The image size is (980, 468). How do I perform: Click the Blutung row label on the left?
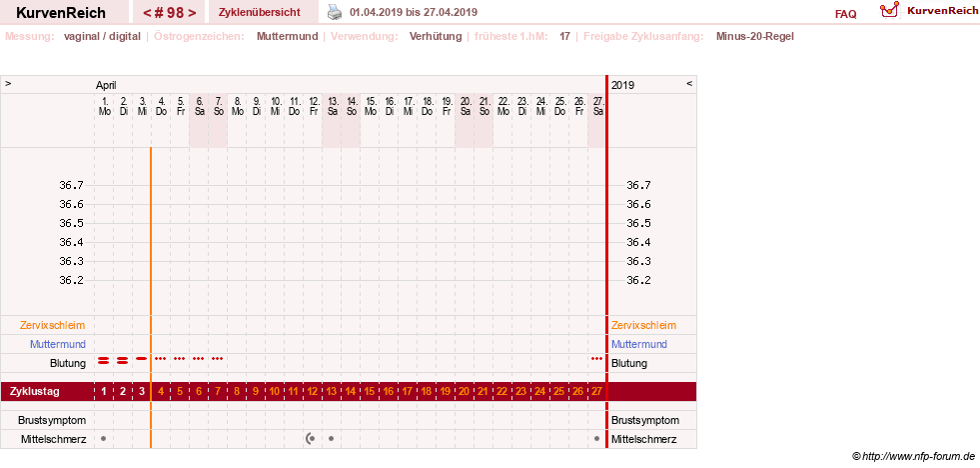click(x=68, y=363)
